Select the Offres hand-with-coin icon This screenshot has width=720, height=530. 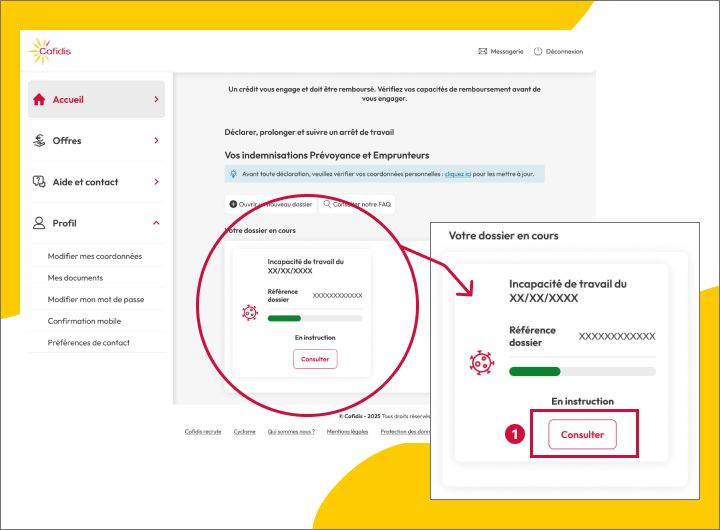(40, 141)
